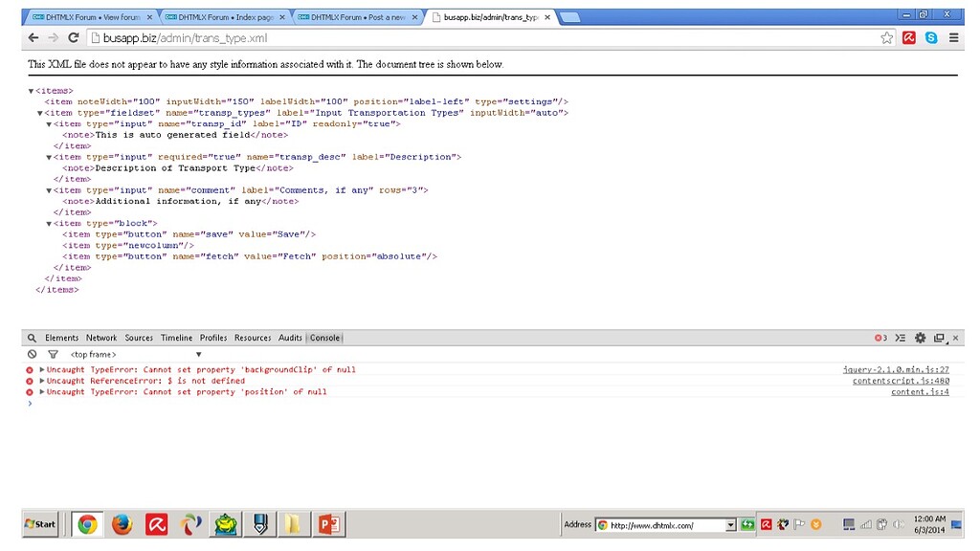Open the jquery-2.1.0.min.js:27 source link
This screenshot has height=551, width=980.
[x=896, y=369]
